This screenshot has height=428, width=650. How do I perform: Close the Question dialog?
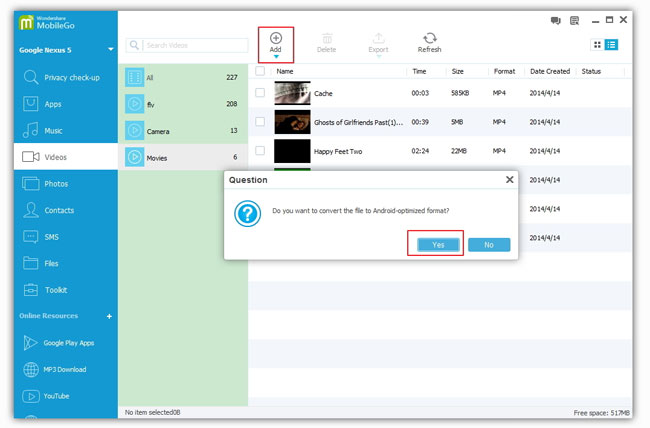(509, 180)
